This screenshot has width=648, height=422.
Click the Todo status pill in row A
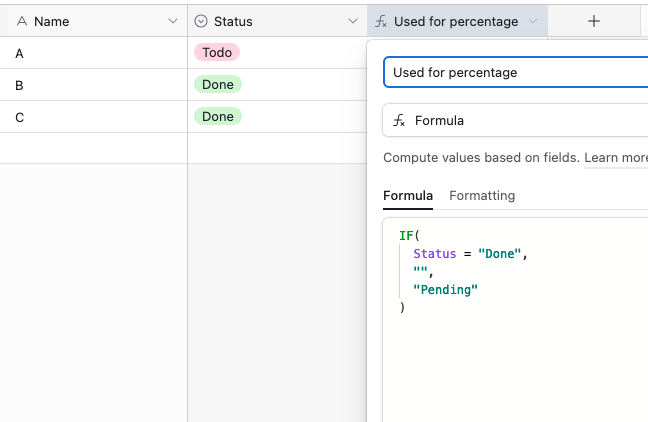(x=217, y=52)
